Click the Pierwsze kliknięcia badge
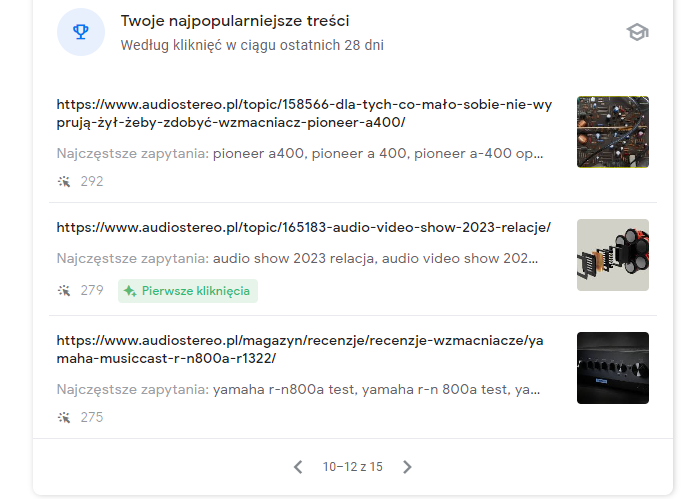The height and width of the screenshot is (499, 699). (x=188, y=291)
